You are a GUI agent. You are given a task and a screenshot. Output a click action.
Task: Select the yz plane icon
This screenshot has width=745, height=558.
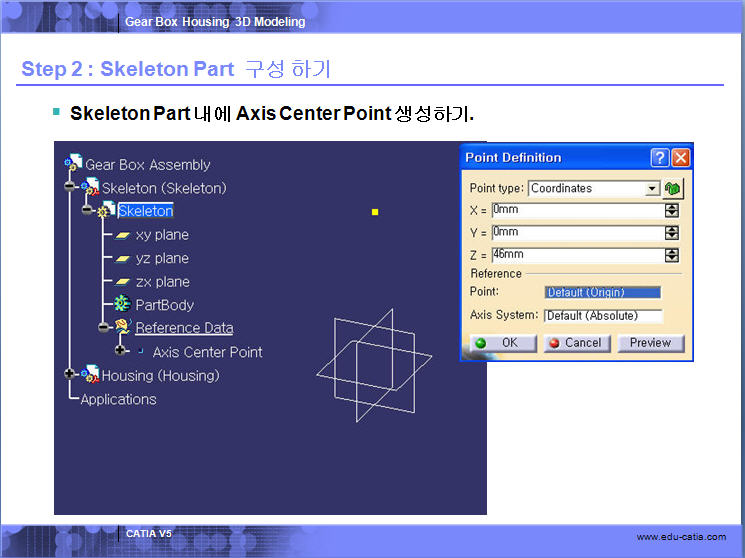click(122, 258)
